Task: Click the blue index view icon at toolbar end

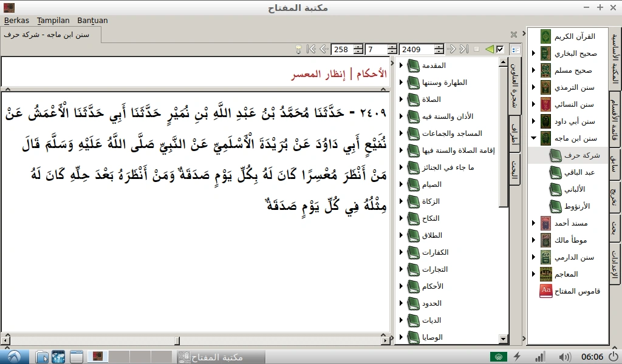Action: coord(515,49)
